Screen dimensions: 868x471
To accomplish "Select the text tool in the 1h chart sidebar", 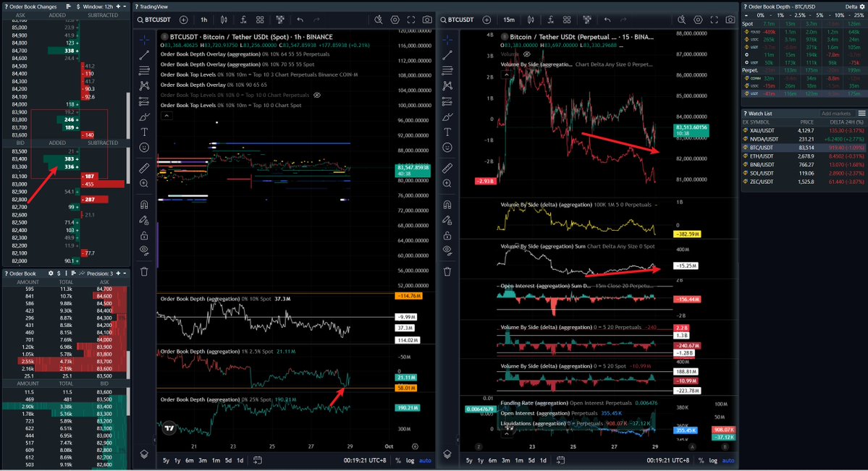I will 144,132.
